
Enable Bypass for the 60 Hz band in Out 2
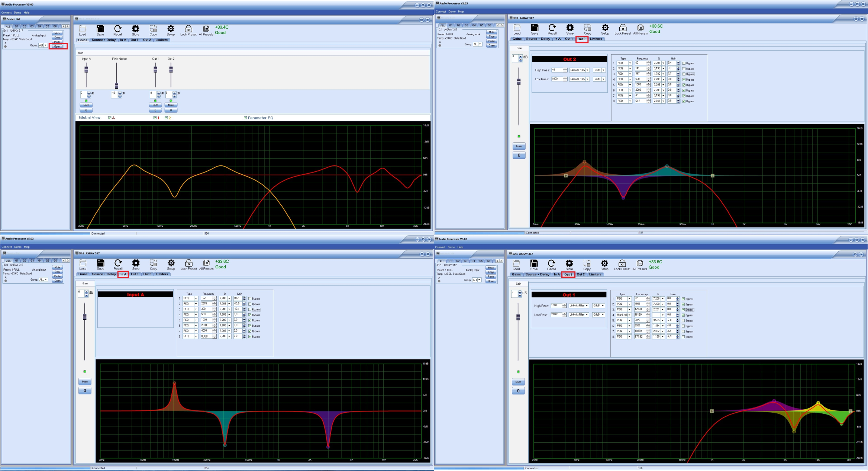pos(684,63)
